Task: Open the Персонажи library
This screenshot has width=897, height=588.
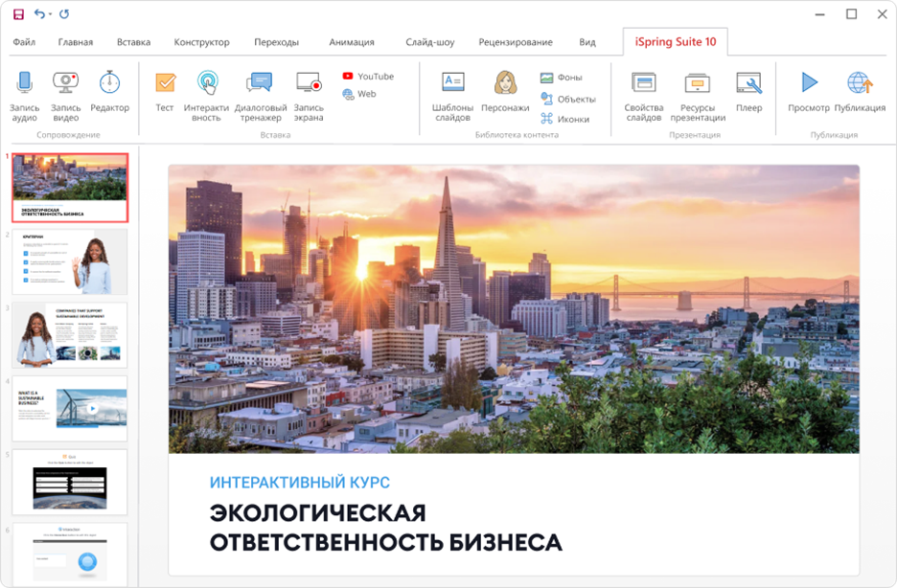Action: (505, 92)
